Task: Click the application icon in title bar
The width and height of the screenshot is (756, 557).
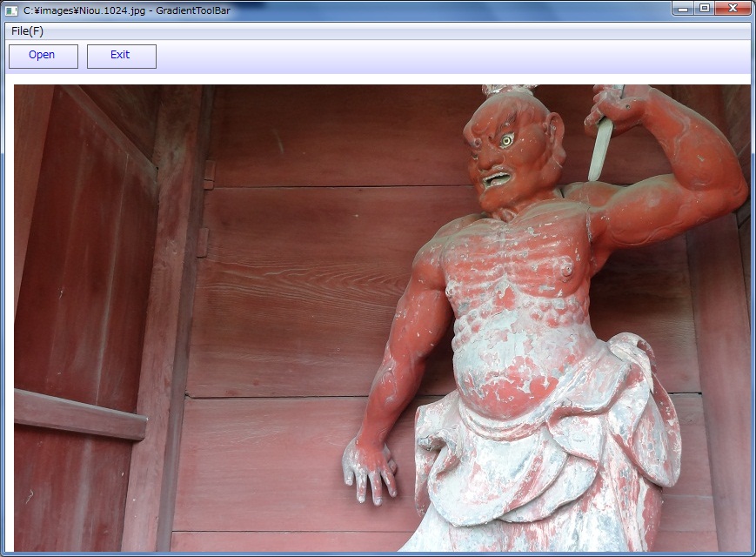Action: tap(10, 10)
